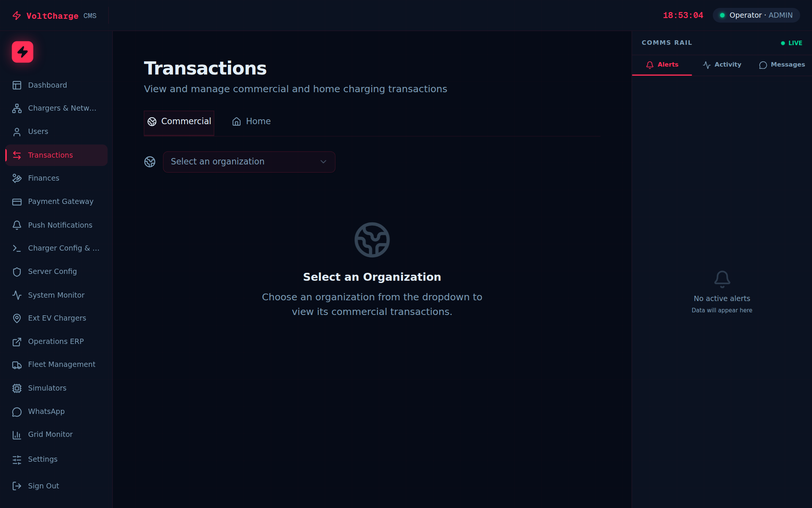Open the Fleet Management section
Viewport: 812px width, 508px height.
(61, 364)
